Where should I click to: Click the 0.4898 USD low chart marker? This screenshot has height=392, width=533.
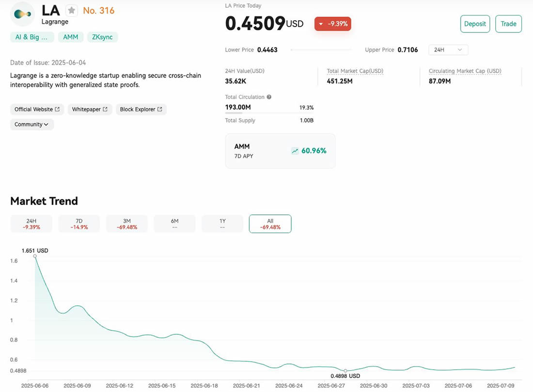(x=345, y=371)
